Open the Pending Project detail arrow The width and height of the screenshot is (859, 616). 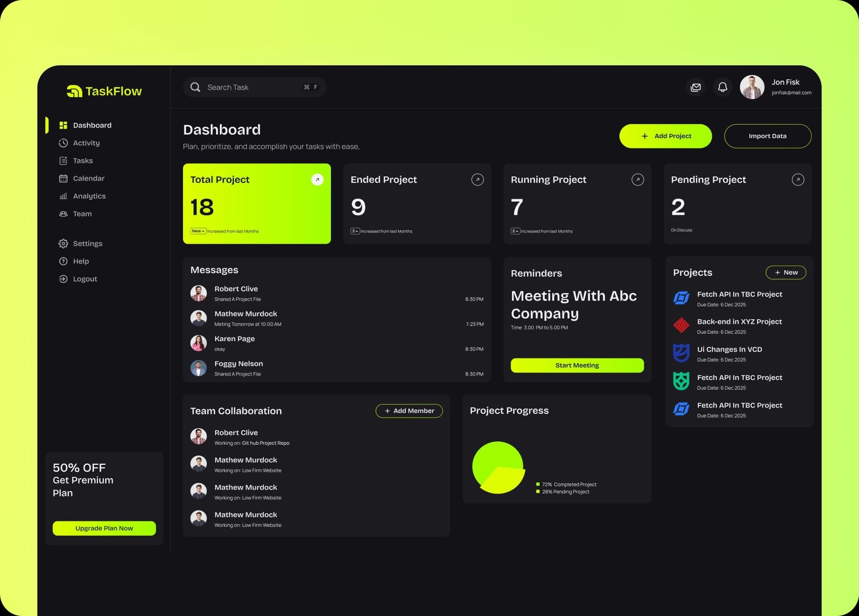pyautogui.click(x=798, y=179)
